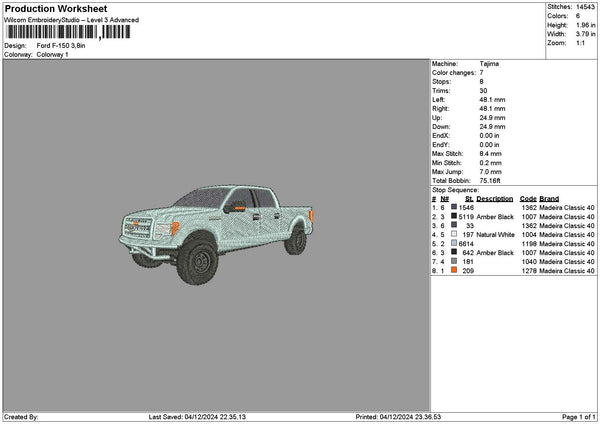Select the slate swatch next to 33 stitches
Viewport: 600px width, 424px height.
pos(454,225)
